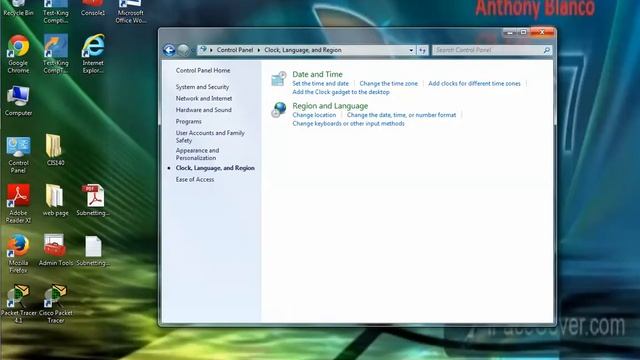Open the Region and Language heading
This screenshot has height=360, width=640.
point(330,106)
